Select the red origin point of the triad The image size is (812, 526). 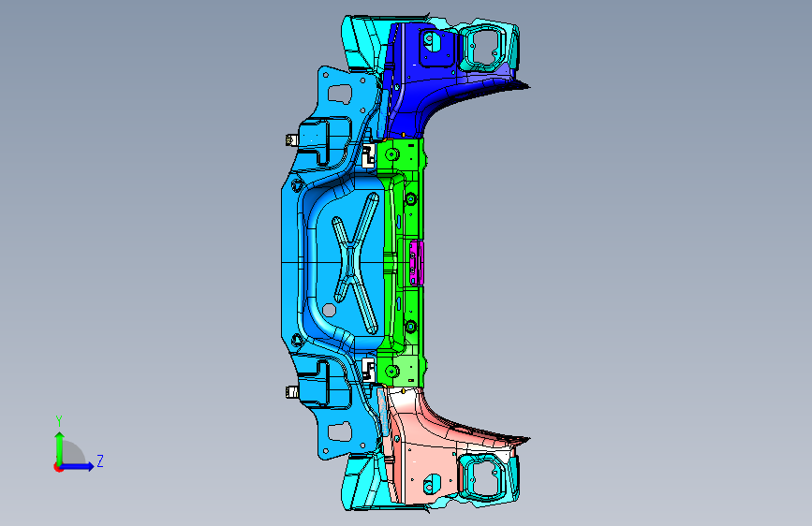click(x=58, y=467)
